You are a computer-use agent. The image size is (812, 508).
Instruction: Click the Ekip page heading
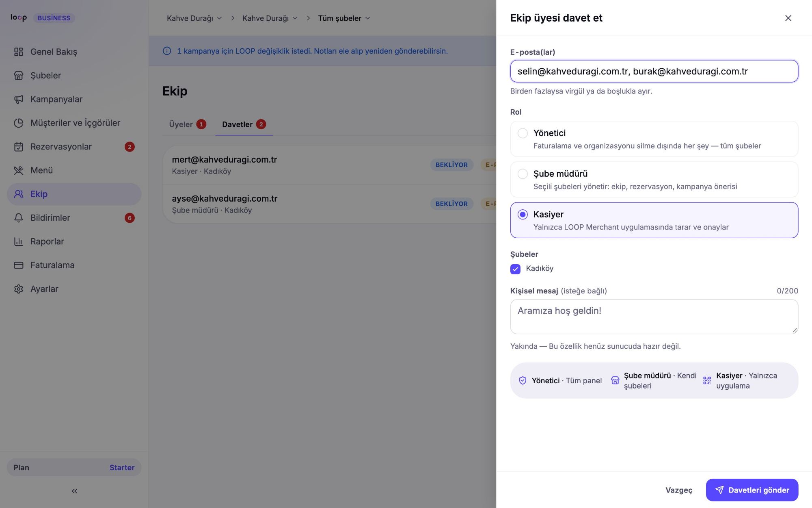[175, 91]
